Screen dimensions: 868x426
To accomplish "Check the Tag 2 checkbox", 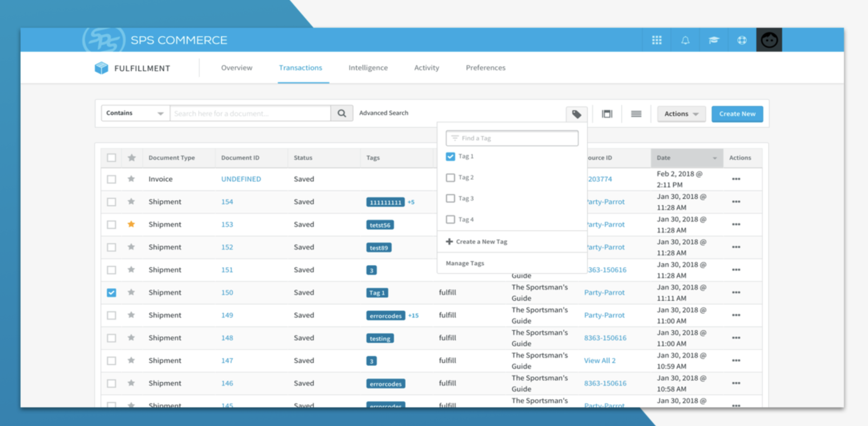I will pyautogui.click(x=450, y=177).
